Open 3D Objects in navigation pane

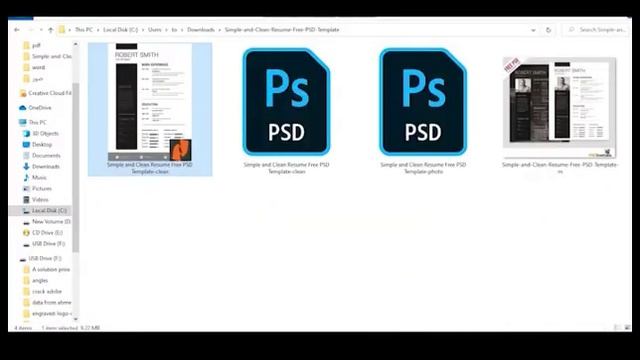(x=41, y=133)
